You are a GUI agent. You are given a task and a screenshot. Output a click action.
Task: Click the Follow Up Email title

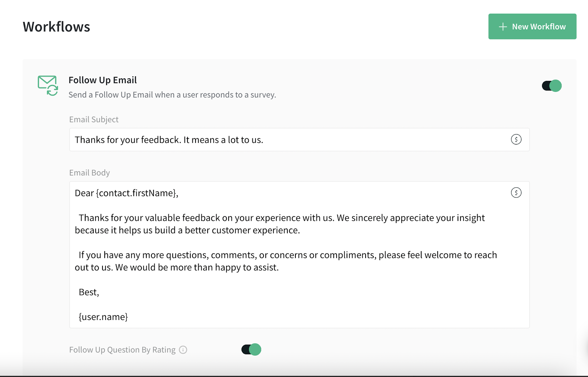coord(103,80)
